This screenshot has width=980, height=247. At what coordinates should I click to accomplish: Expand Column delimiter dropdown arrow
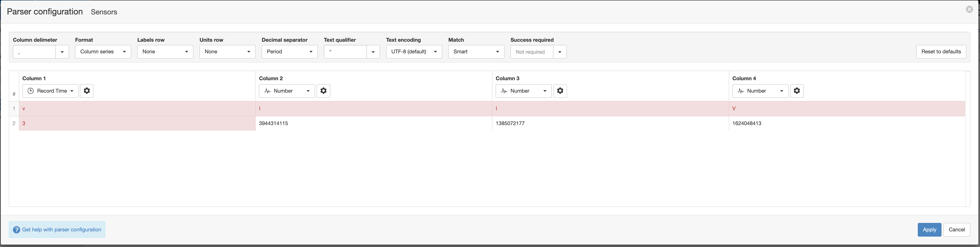(62, 52)
